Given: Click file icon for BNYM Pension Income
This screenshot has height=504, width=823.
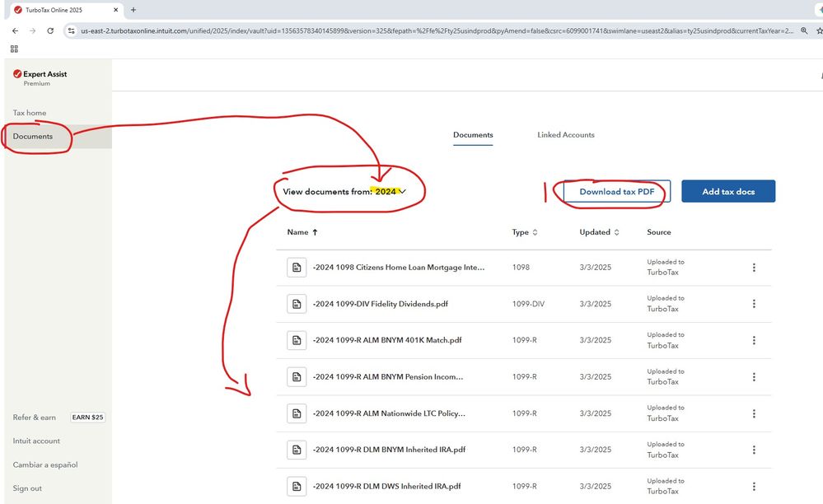Looking at the screenshot, I should [297, 377].
